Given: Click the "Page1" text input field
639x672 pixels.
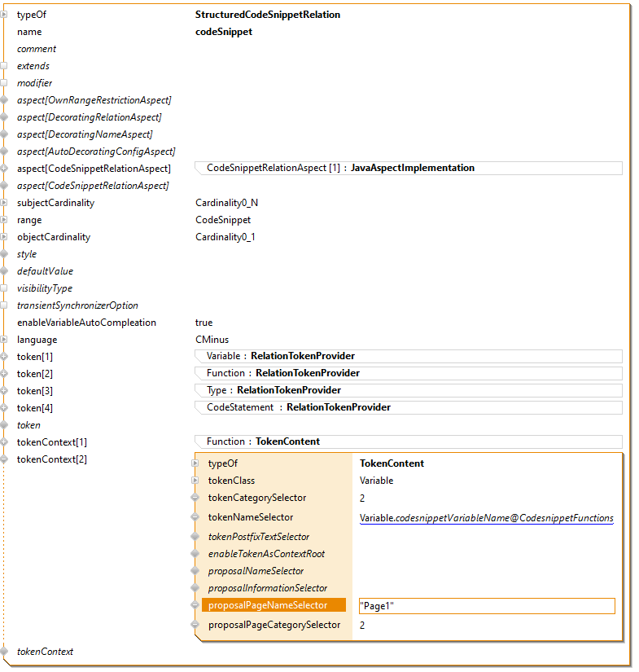Looking at the screenshot, I should click(x=485, y=606).
